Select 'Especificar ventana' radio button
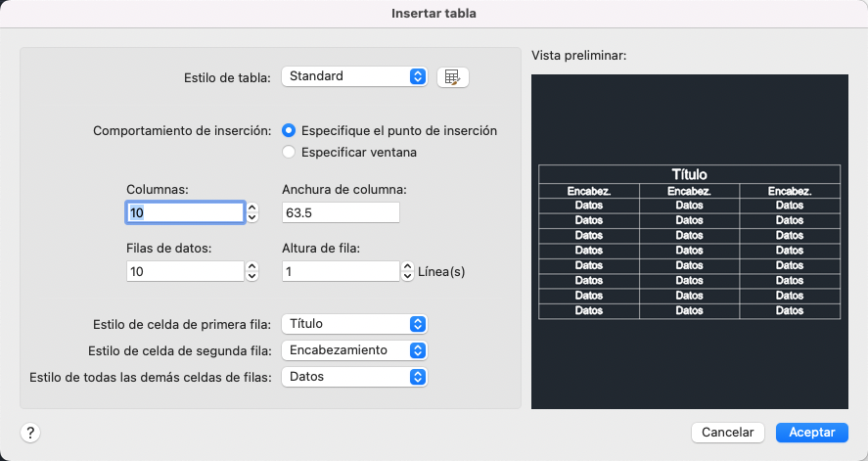868x461 pixels. tap(289, 152)
